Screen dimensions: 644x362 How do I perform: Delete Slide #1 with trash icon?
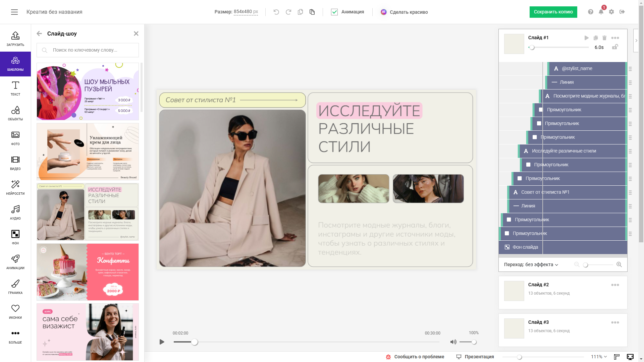[604, 38]
